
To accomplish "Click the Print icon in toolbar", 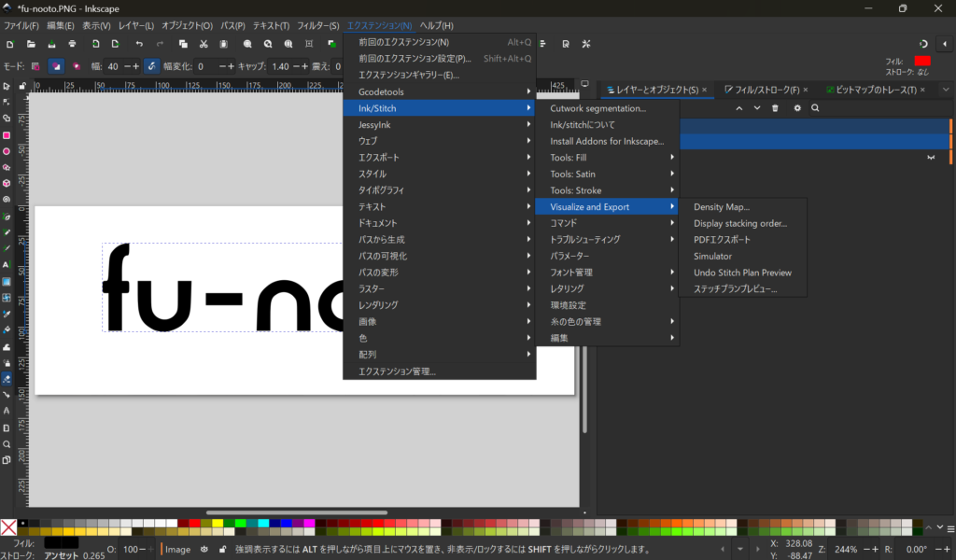I will click(x=72, y=44).
